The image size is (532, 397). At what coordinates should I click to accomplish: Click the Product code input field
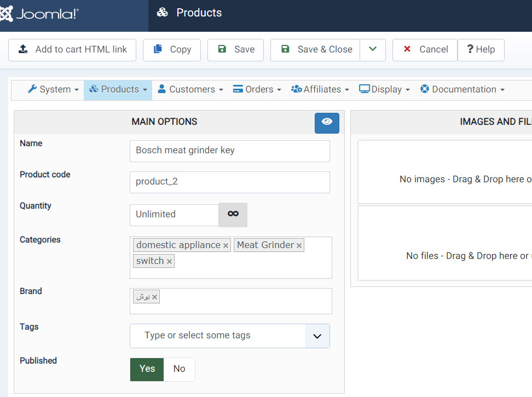point(230,182)
